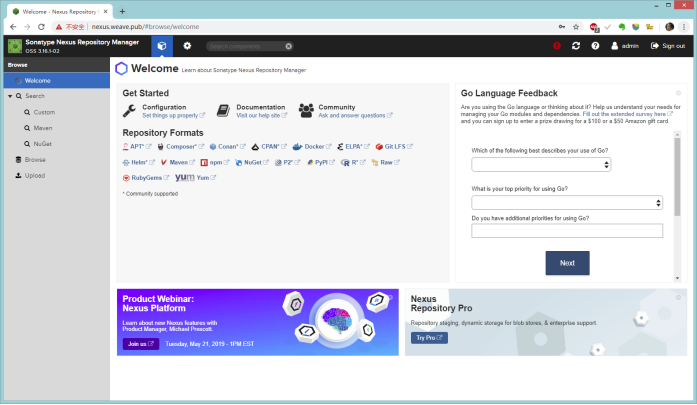Open Browse in the sidebar

35,160
